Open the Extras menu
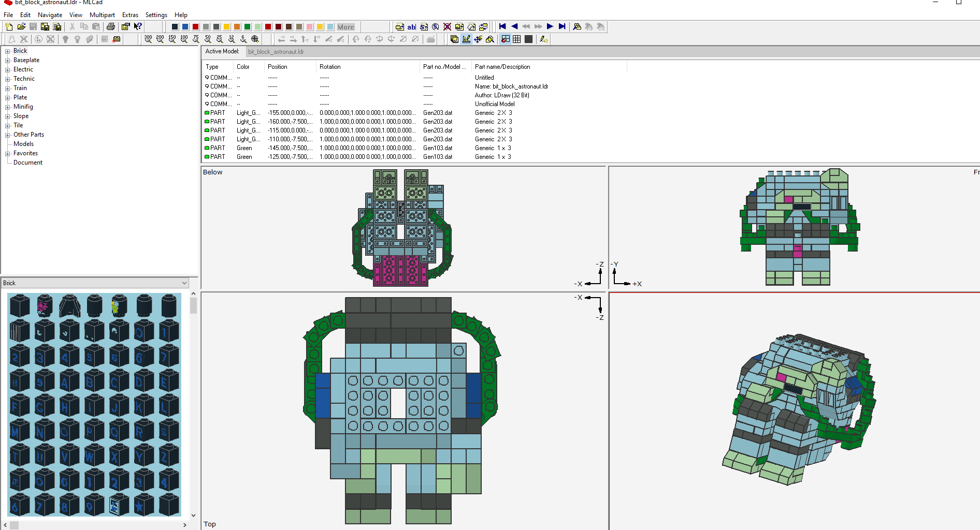The height and width of the screenshot is (530, 980). tap(130, 15)
